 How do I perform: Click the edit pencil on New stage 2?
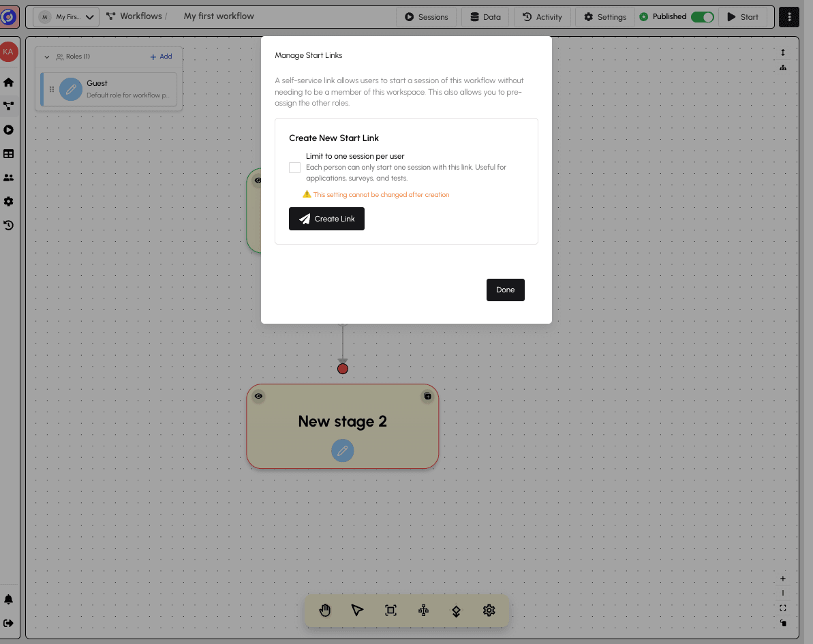pyautogui.click(x=342, y=450)
